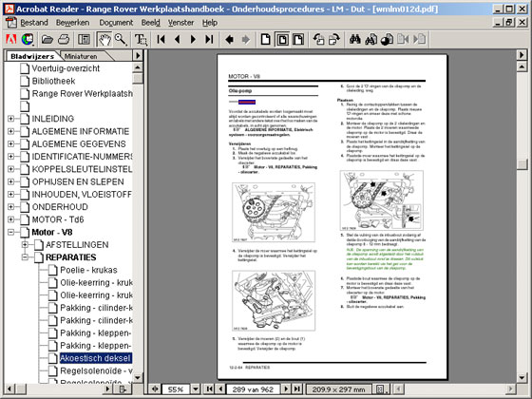Select the Akoestisch deksel bookmark
This screenshot has width=532, height=399.
[95, 358]
